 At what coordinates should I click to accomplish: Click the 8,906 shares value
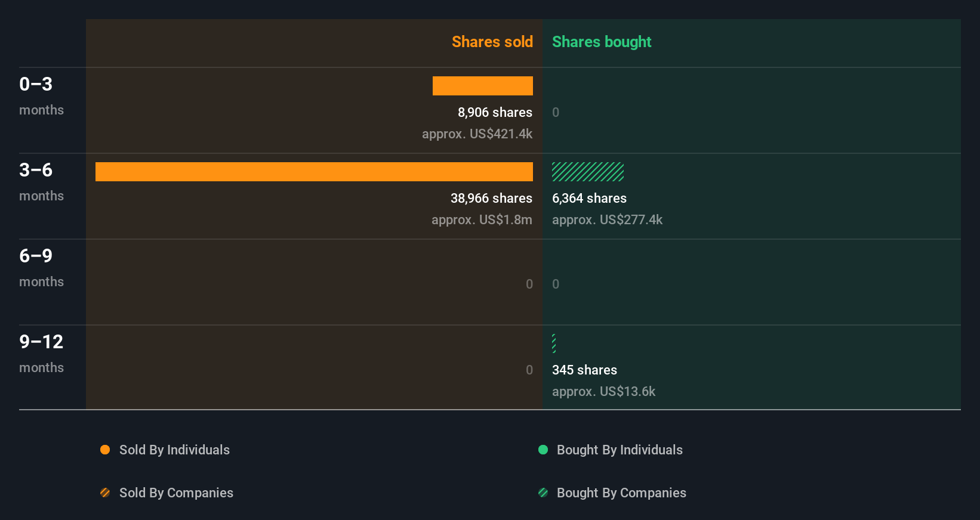495,112
